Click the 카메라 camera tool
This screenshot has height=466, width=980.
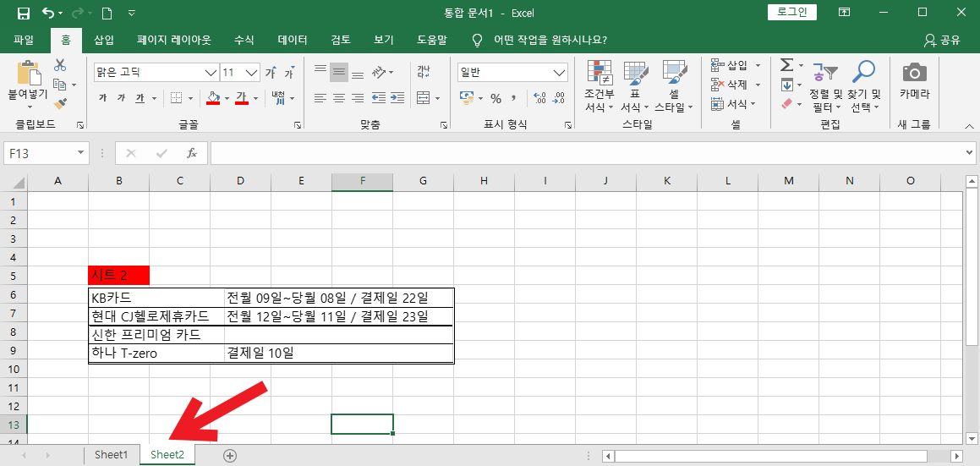[914, 81]
